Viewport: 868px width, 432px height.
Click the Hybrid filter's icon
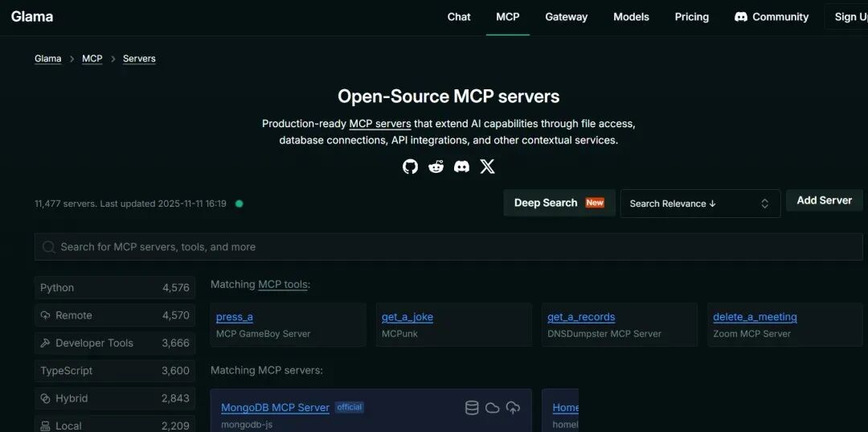(x=45, y=399)
